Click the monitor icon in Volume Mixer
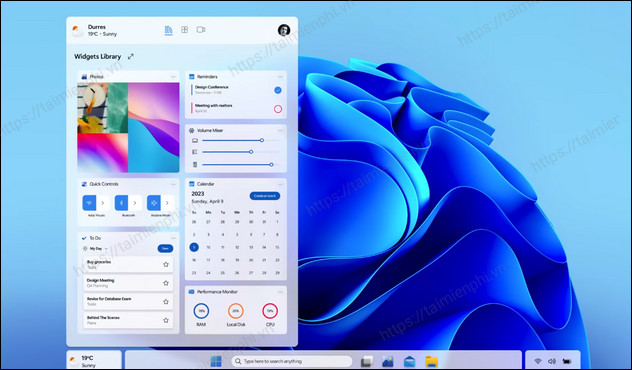 (x=195, y=140)
